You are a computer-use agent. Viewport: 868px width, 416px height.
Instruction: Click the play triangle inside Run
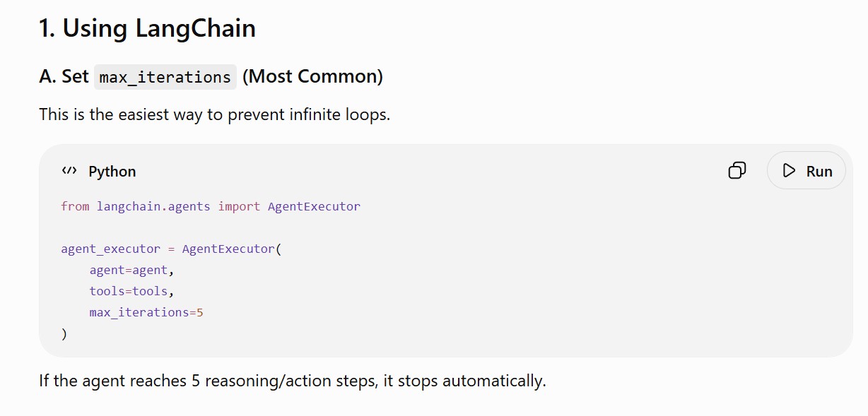[789, 171]
